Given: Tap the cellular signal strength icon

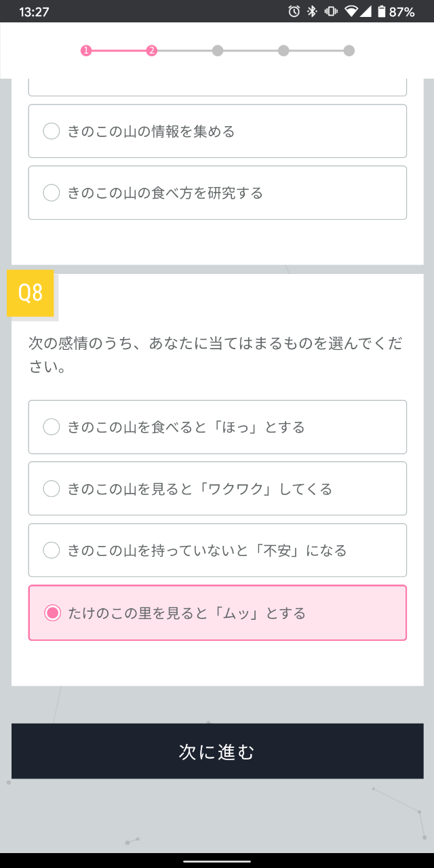Looking at the screenshot, I should 366,12.
